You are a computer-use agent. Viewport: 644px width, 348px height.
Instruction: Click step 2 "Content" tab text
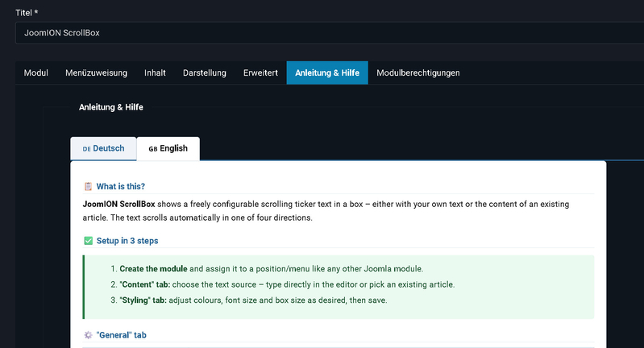pos(144,285)
